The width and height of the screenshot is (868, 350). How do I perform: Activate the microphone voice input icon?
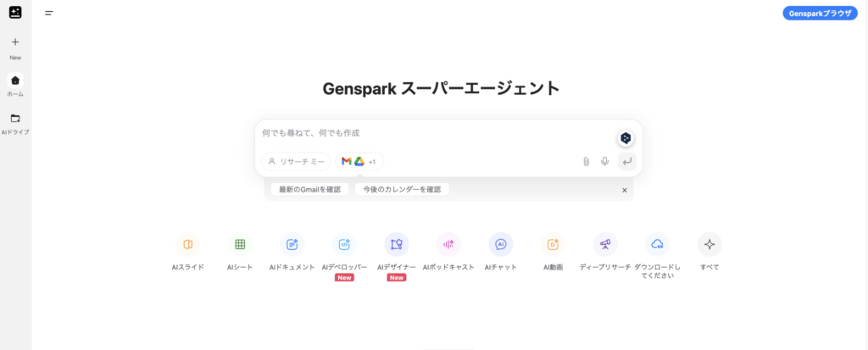pyautogui.click(x=605, y=162)
